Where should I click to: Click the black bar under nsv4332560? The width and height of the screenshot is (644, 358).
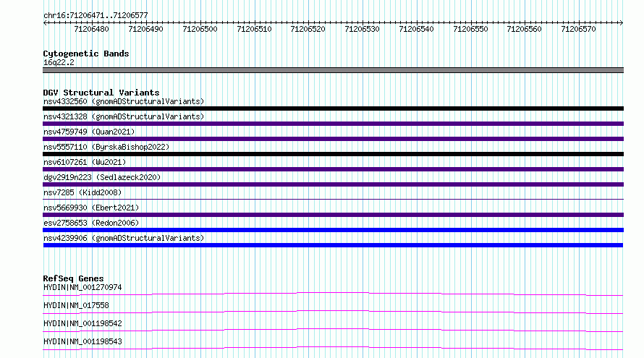(x=333, y=108)
